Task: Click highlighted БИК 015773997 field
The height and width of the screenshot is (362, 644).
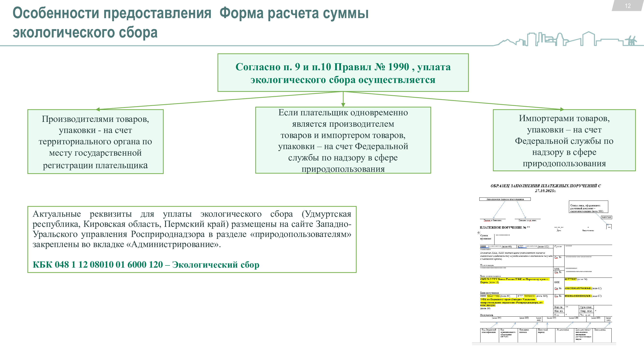Action: tap(571, 279)
